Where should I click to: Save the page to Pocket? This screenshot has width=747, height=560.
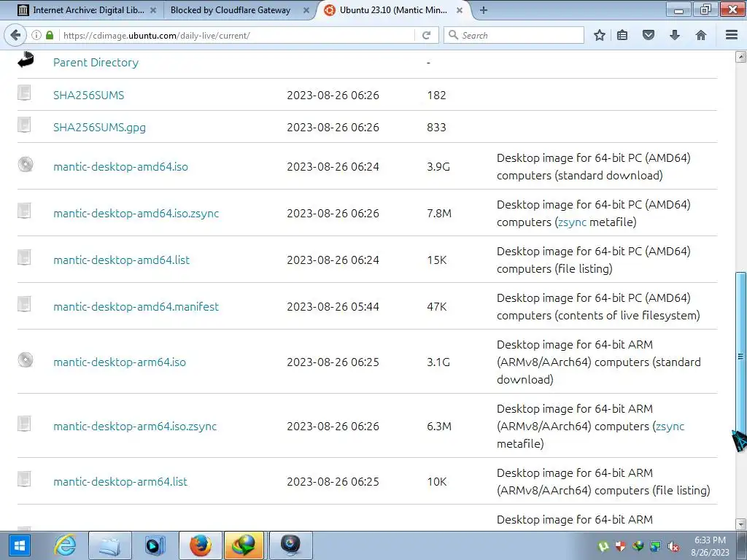(x=649, y=35)
